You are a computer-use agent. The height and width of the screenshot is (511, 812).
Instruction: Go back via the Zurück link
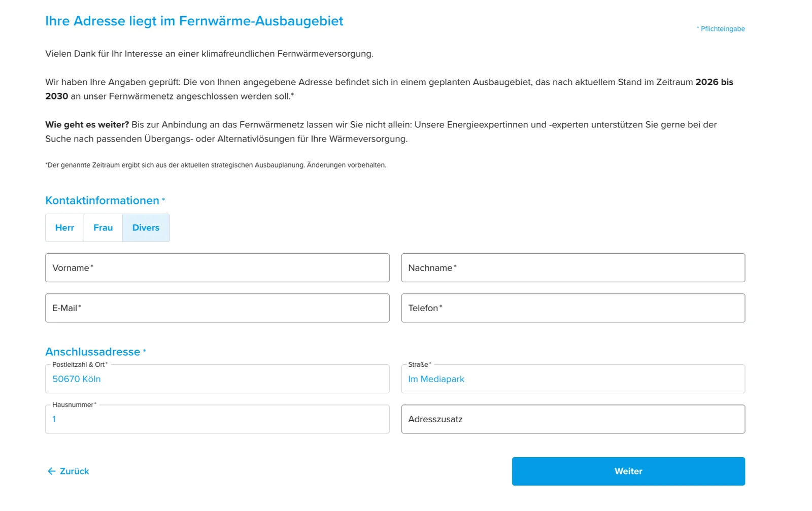[68, 471]
